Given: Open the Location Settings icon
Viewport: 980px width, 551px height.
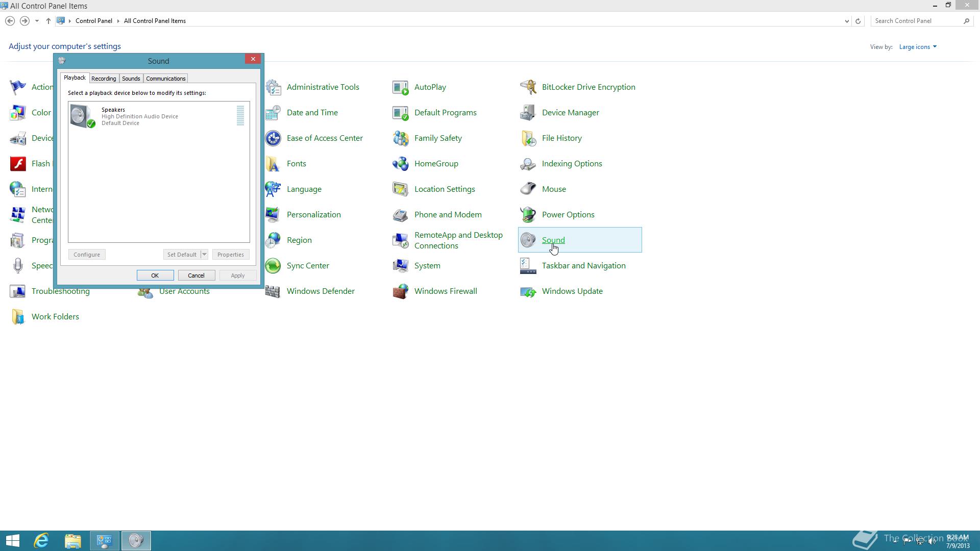Looking at the screenshot, I should [401, 189].
